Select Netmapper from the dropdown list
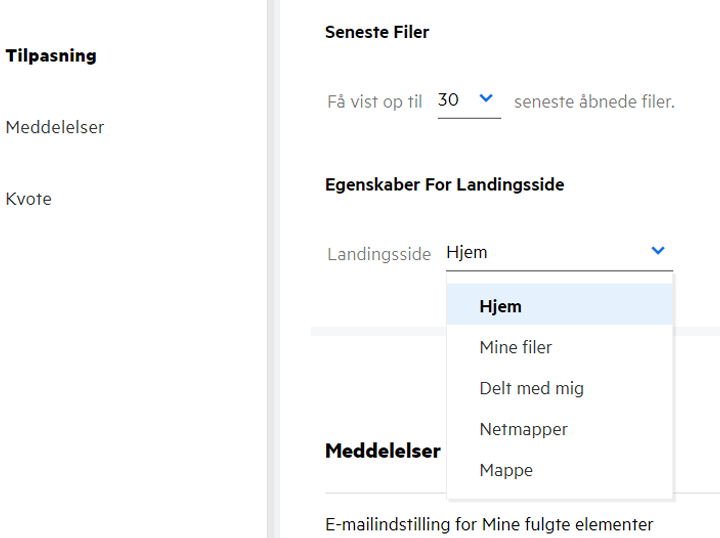The image size is (720, 538). point(523,429)
